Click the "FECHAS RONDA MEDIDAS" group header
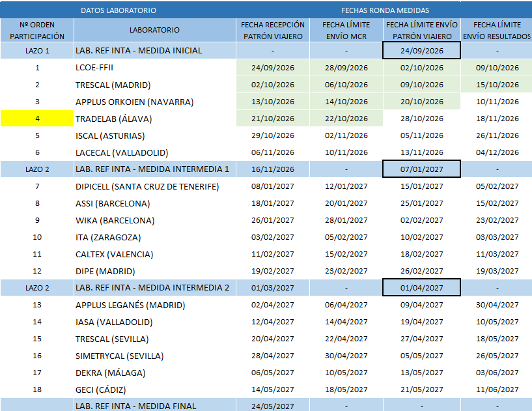This screenshot has height=411, width=532. click(385, 10)
